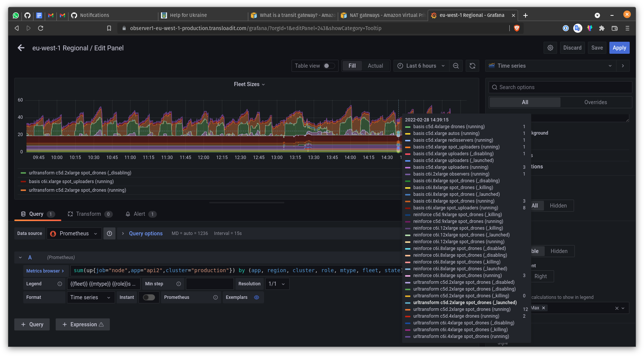Turn on the Instant query toggle
The width and height of the screenshot is (644, 356).
(x=149, y=297)
